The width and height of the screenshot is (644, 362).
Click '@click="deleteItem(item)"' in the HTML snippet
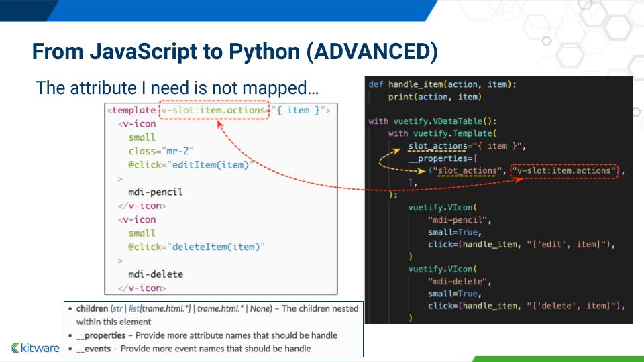click(x=197, y=247)
